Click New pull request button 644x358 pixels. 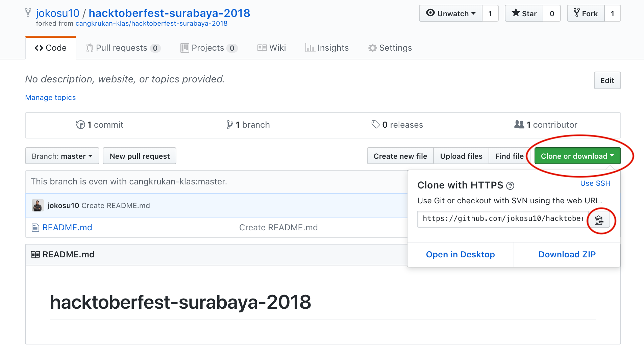140,156
